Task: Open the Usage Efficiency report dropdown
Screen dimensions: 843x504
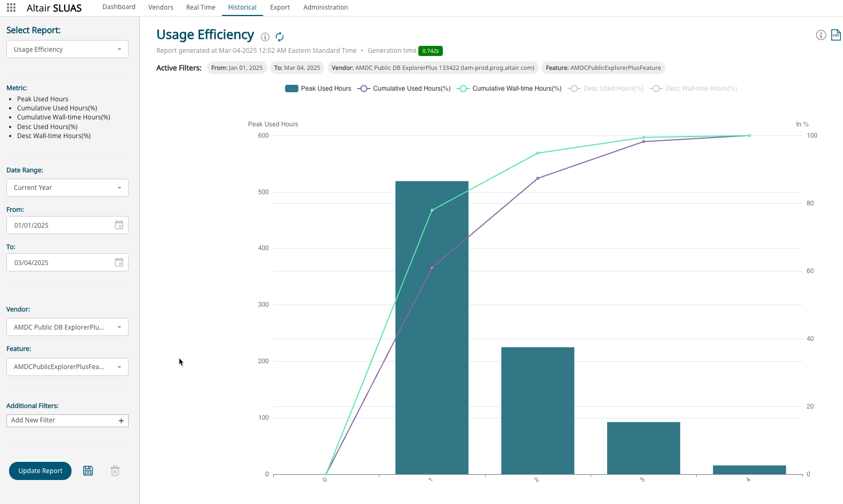Action: (x=67, y=49)
